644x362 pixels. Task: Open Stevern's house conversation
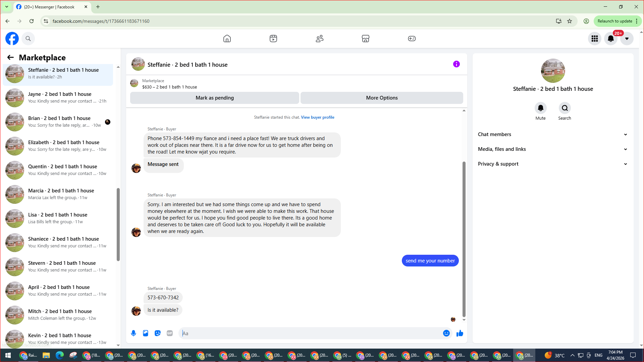pos(58,266)
